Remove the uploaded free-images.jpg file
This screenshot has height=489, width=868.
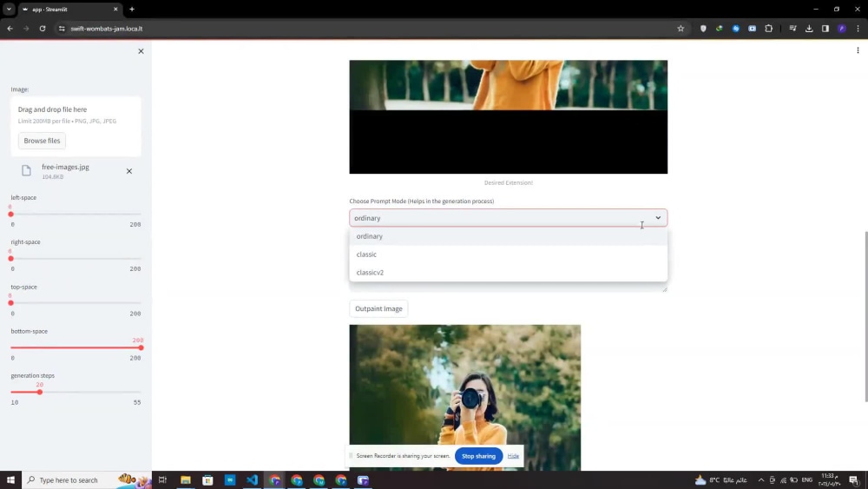[x=129, y=171]
